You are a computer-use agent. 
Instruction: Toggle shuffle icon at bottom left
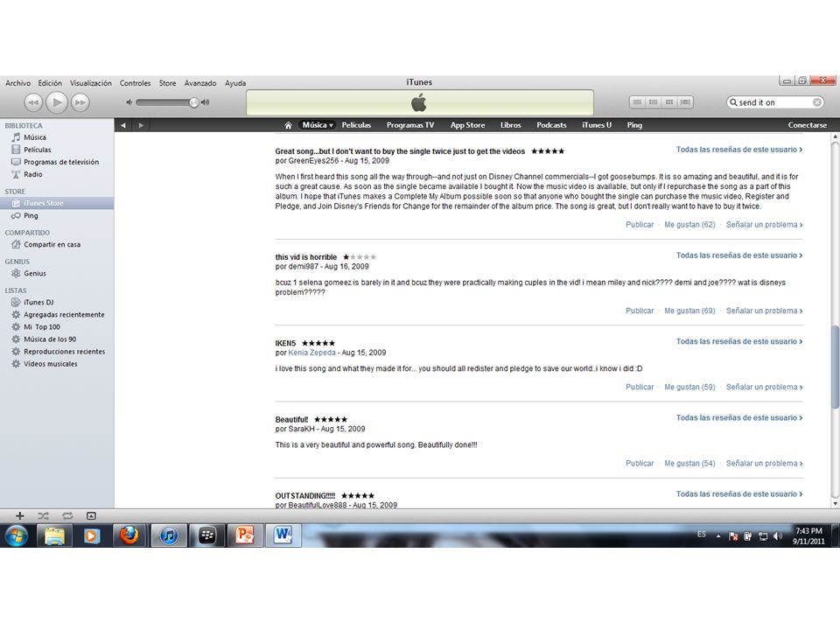click(x=44, y=516)
